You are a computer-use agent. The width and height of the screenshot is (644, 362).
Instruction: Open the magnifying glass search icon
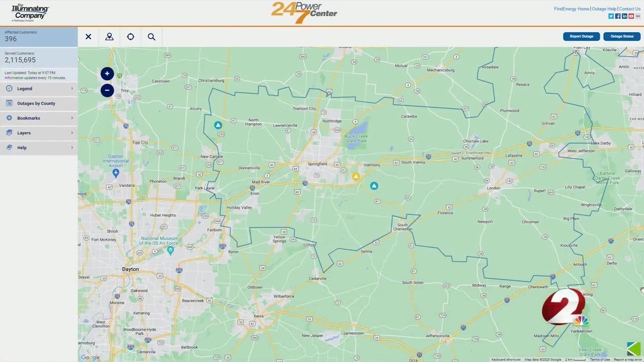coord(151,37)
